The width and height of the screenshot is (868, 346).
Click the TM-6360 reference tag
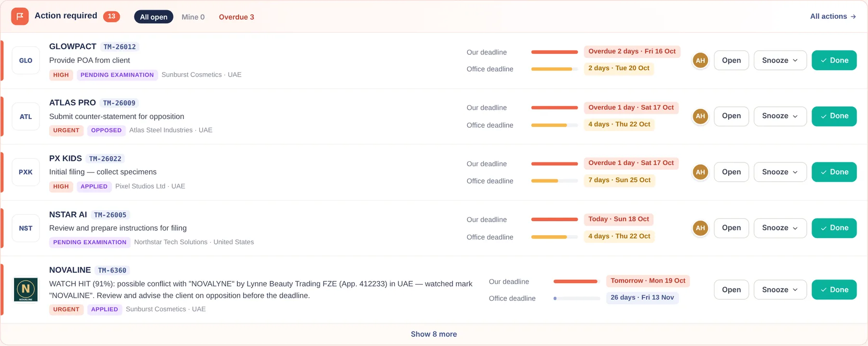(112, 270)
